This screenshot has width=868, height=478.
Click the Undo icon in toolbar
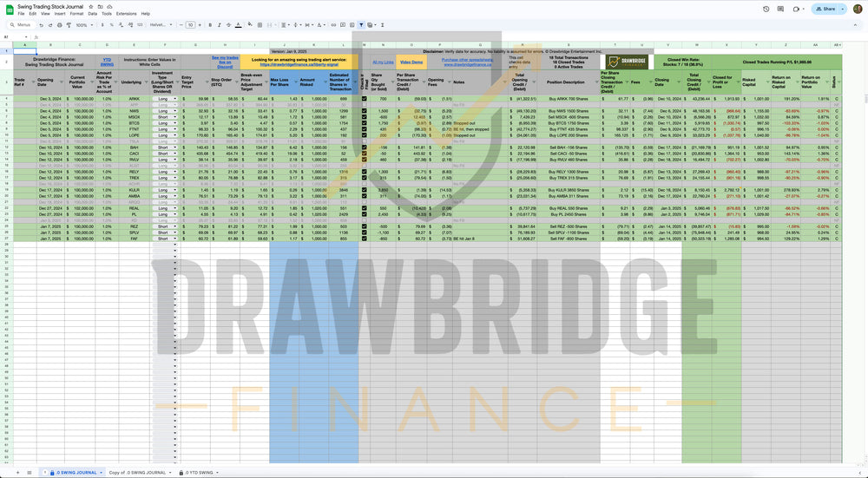pos(41,25)
